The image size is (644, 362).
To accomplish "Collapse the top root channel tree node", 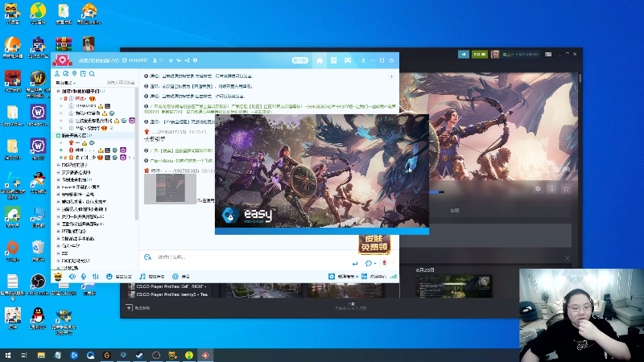I will pyautogui.click(x=58, y=91).
